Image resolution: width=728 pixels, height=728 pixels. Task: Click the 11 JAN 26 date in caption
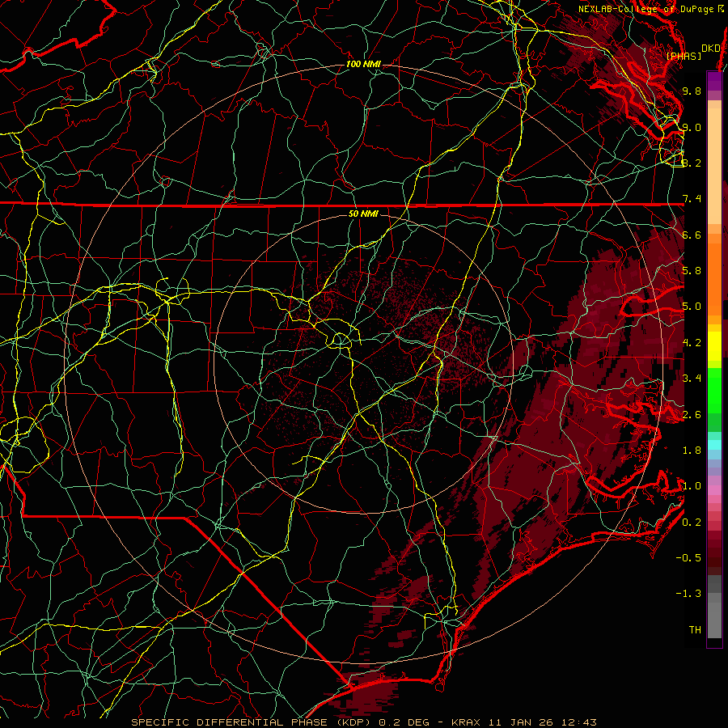[x=522, y=722]
